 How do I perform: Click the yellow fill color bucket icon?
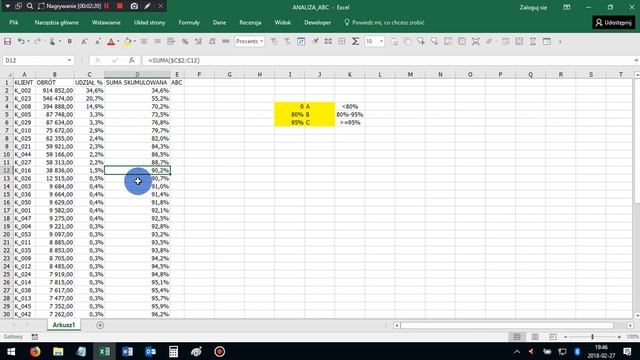pos(128,41)
